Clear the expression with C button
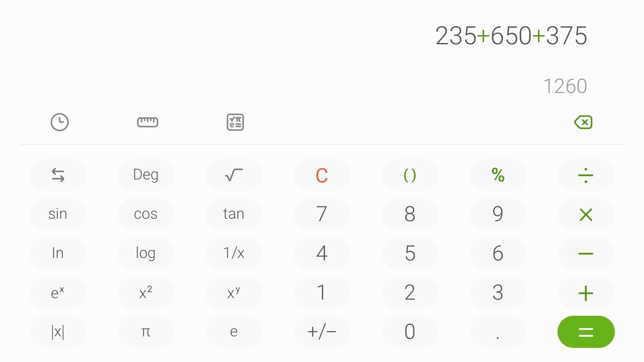The image size is (644, 362). (x=322, y=175)
